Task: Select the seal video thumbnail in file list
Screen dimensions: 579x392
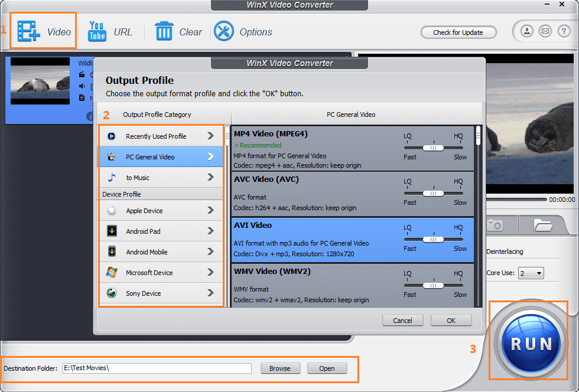Action: click(40, 81)
